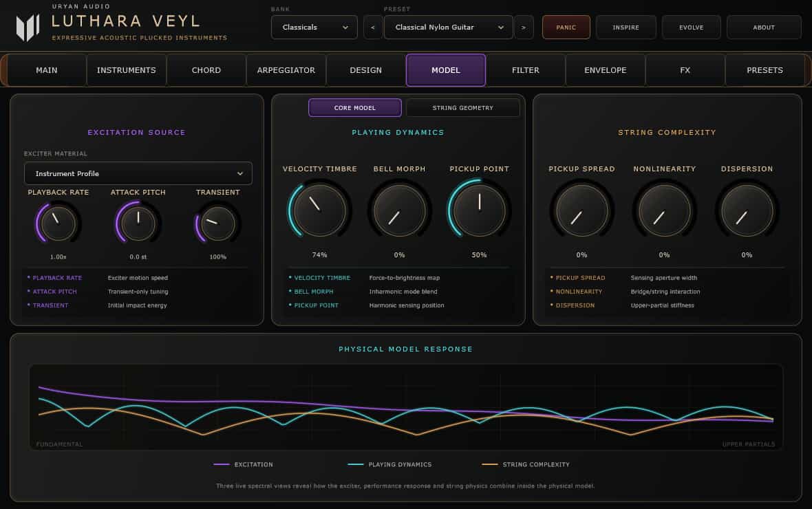The image size is (812, 509).
Task: Click the Attack Pitch knob
Action: pos(138,224)
